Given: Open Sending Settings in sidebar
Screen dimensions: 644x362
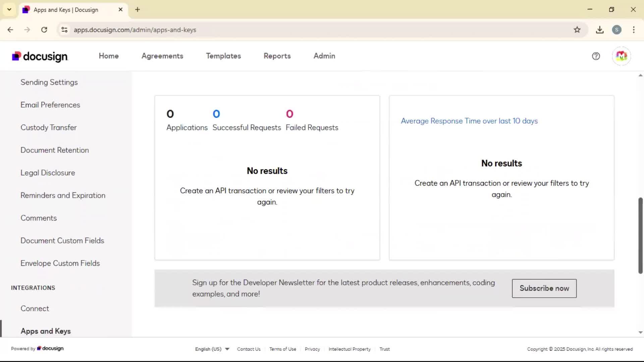Looking at the screenshot, I should point(49,82).
